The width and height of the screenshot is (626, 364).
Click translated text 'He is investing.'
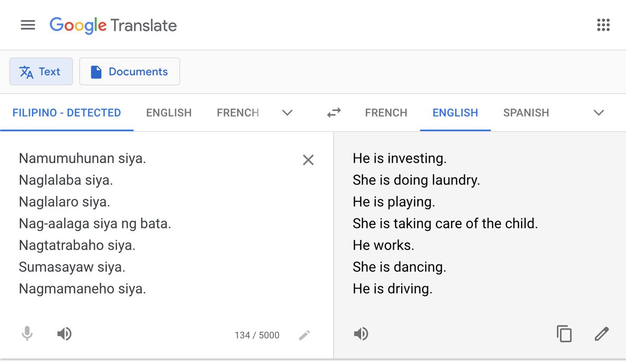400,158
